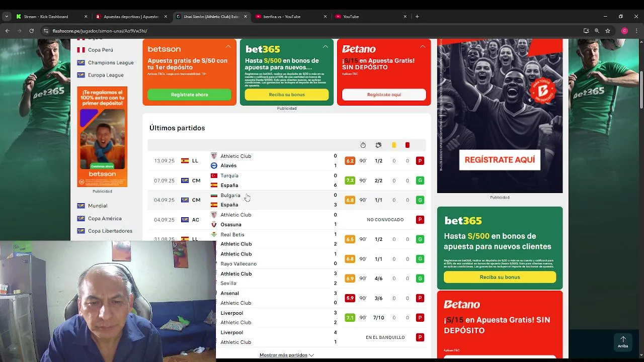Click NO CONVOCADO label on Osasuna row
This screenshot has width=644, height=362.
point(385,220)
